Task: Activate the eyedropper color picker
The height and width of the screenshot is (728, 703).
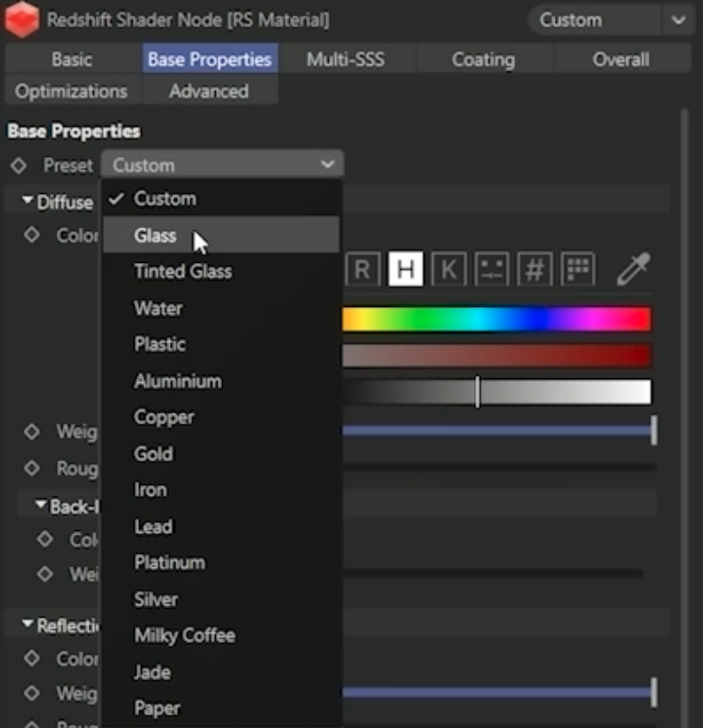Action: [x=633, y=269]
